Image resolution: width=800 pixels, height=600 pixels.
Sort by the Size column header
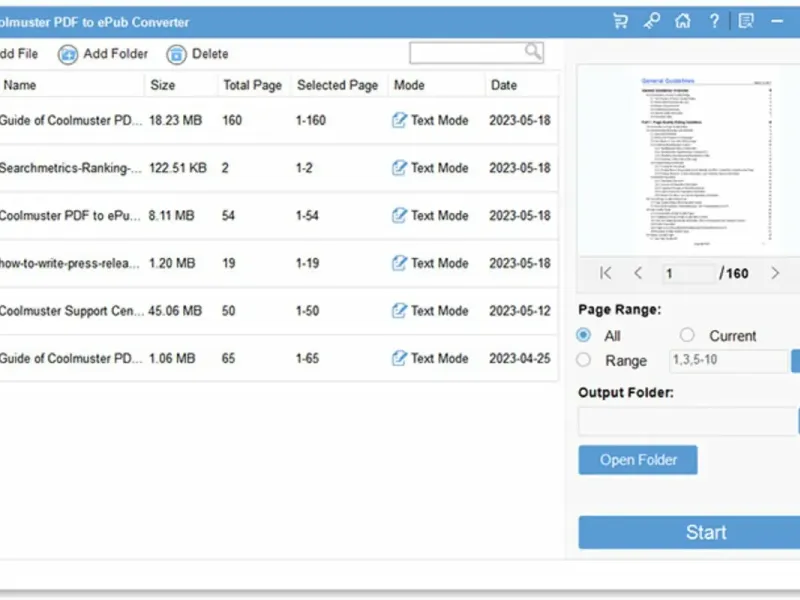point(163,85)
